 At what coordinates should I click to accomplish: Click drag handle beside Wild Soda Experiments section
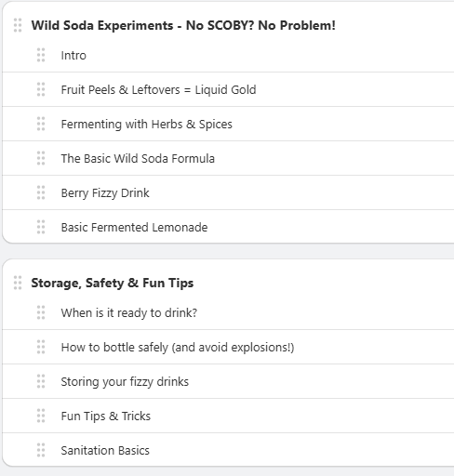tap(18, 25)
